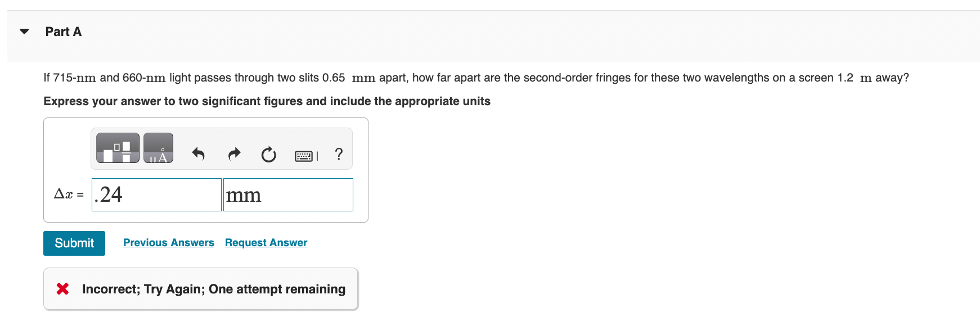Click the bold 'Express your answer' instruction

point(267,101)
